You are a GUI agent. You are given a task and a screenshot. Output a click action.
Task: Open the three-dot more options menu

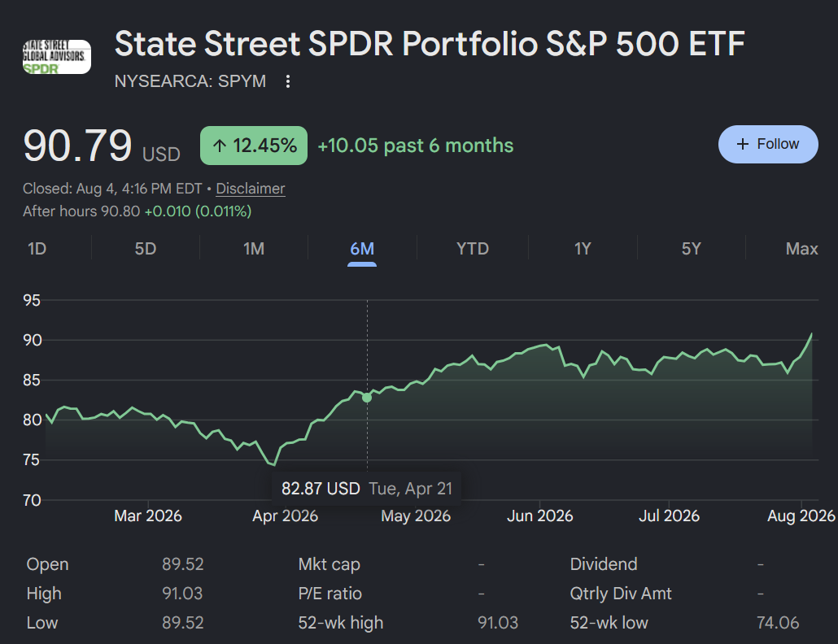(287, 81)
